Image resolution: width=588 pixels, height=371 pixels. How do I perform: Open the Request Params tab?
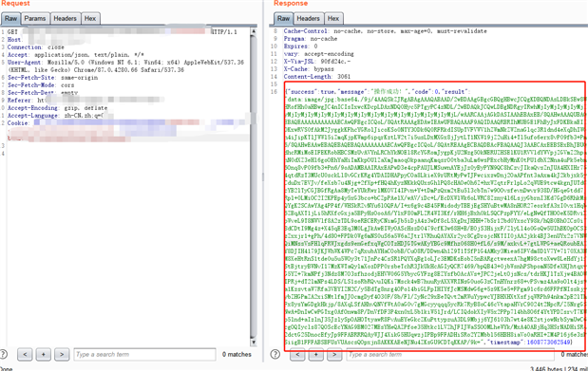(35, 18)
